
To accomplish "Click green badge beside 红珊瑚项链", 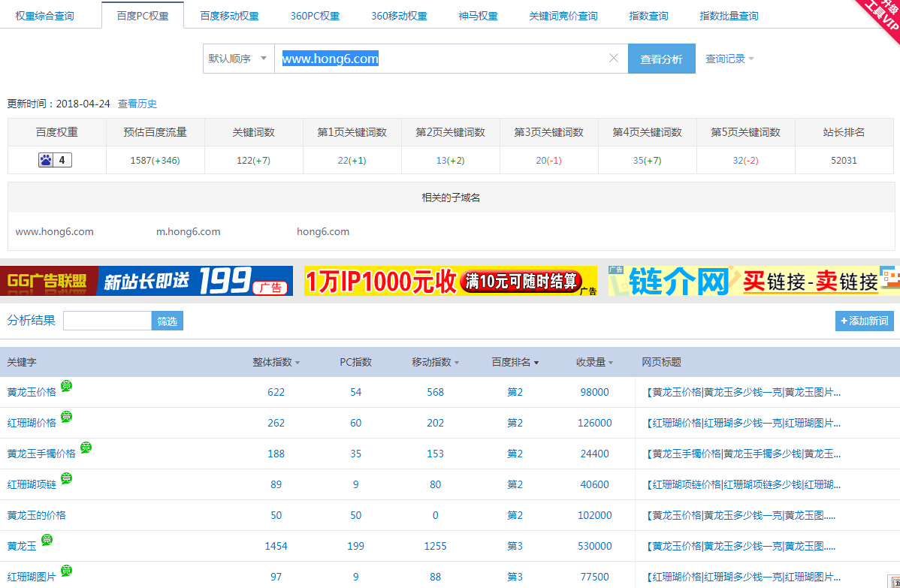I will click(67, 478).
